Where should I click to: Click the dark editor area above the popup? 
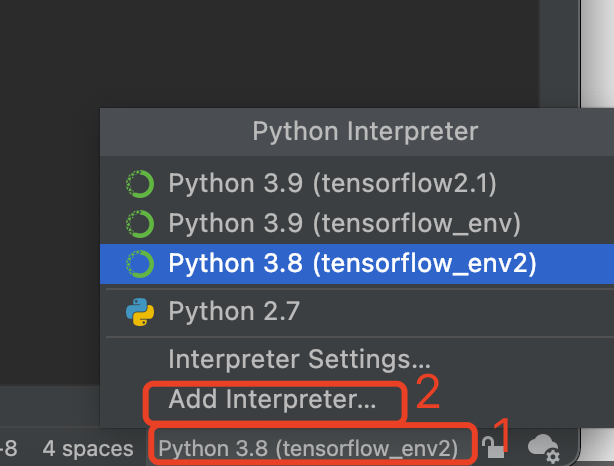point(250,50)
